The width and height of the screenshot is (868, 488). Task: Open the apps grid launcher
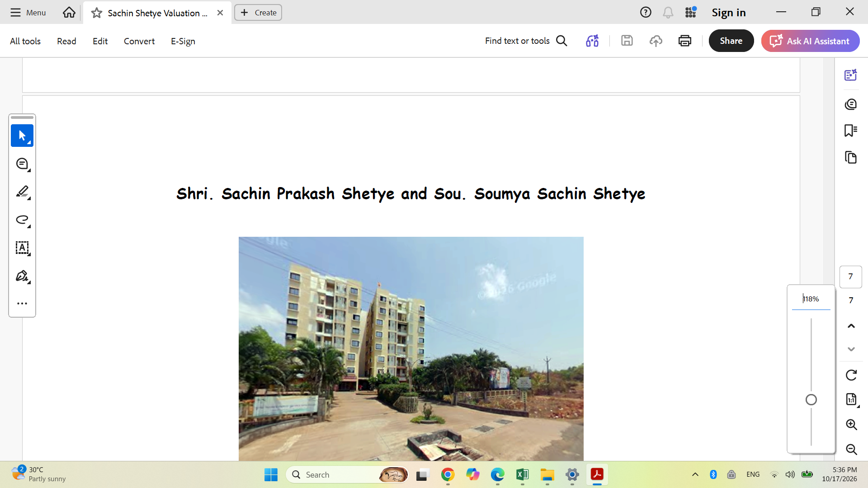(x=690, y=12)
